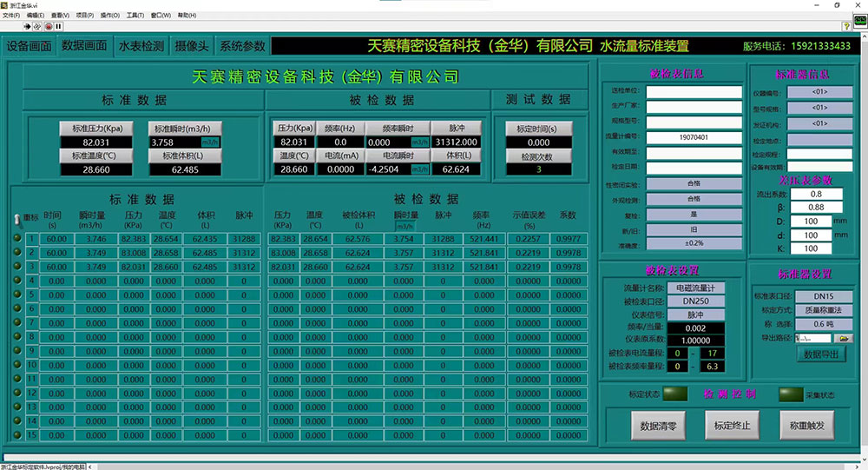Open the 工具(T) menu
The image size is (868, 470).
(x=135, y=16)
